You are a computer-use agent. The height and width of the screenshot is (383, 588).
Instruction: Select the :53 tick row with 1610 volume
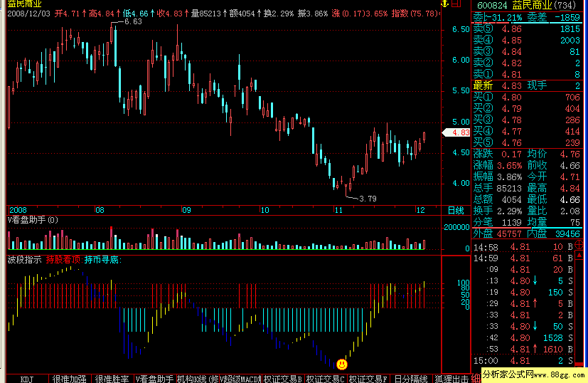(x=523, y=350)
